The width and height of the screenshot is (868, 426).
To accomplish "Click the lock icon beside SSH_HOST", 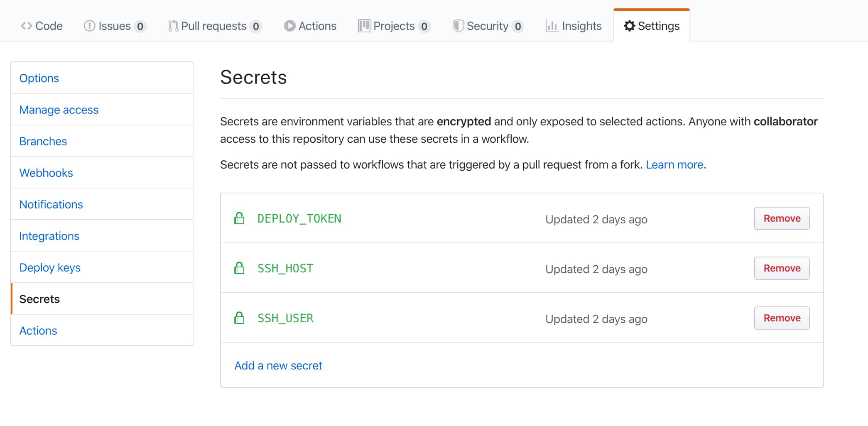I will (x=239, y=268).
